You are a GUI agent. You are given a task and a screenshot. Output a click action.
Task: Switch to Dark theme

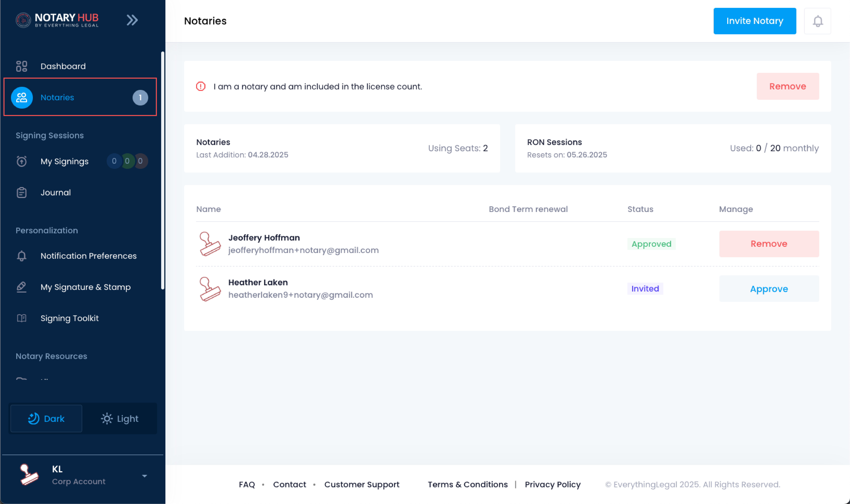(x=46, y=418)
